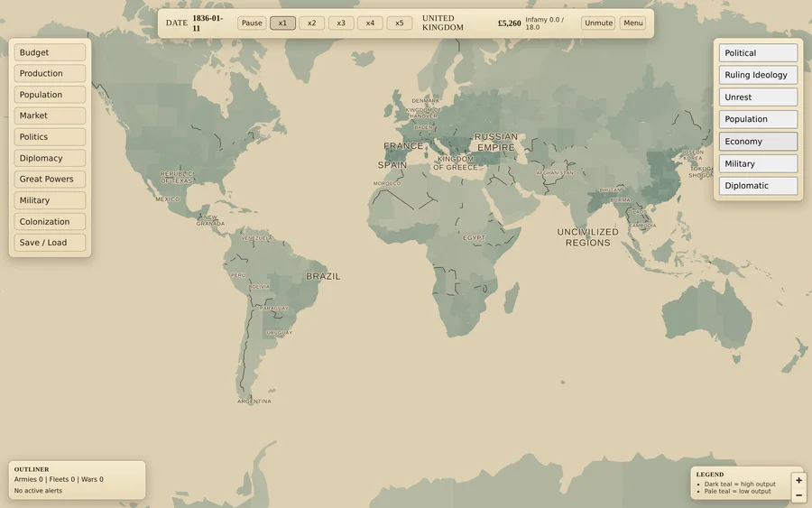Click the URUGUAY label on map
Image resolution: width=812 pixels, height=508 pixels.
[279, 332]
